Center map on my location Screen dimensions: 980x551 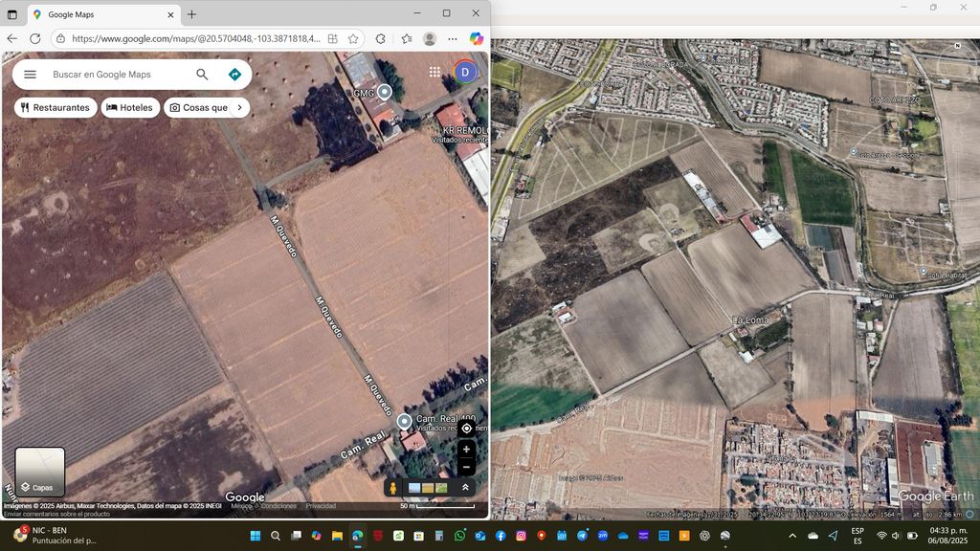pyautogui.click(x=466, y=429)
